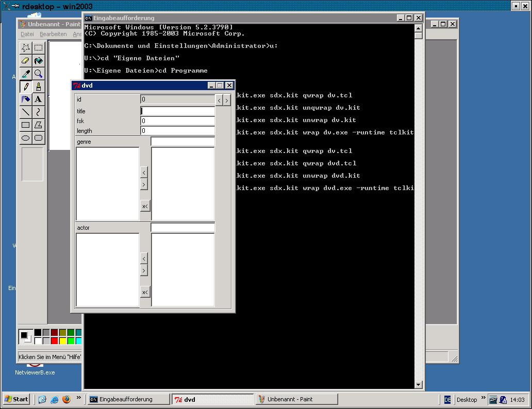
Task: Open the Eingabeaufforderung title bar system icon
Action: [88, 18]
